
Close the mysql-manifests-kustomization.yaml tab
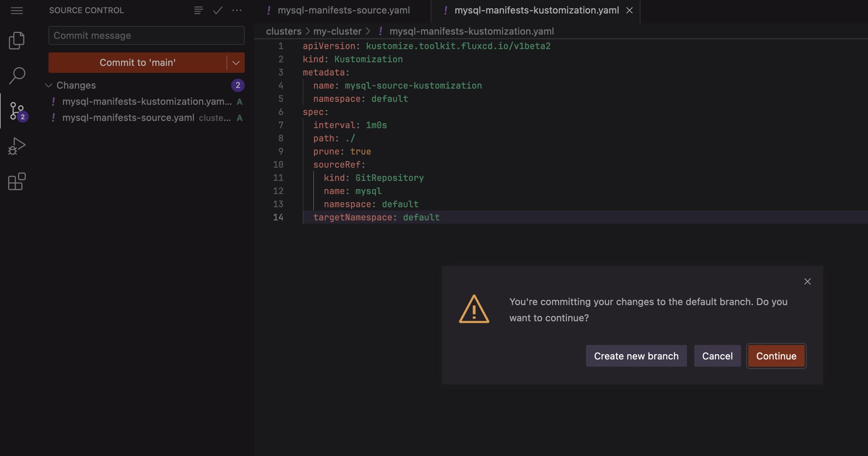coord(630,10)
